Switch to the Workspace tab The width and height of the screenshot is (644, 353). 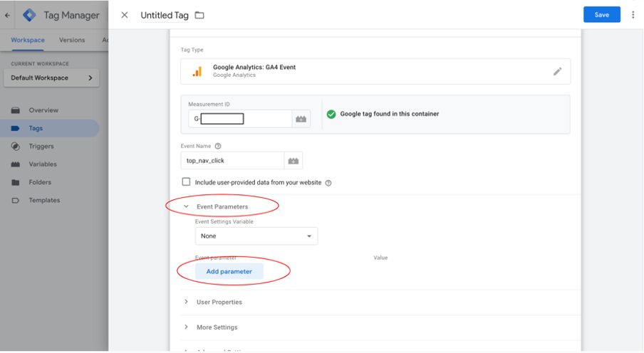[x=28, y=40]
